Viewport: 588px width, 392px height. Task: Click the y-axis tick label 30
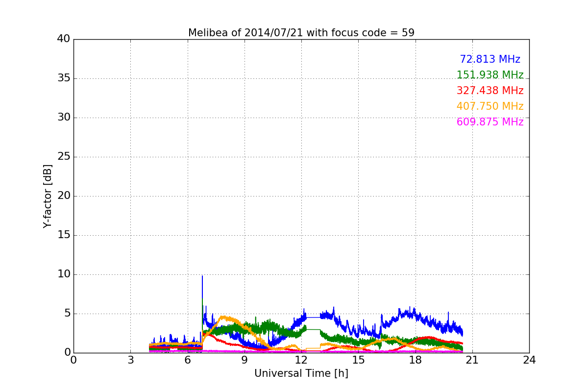pyautogui.click(x=64, y=118)
